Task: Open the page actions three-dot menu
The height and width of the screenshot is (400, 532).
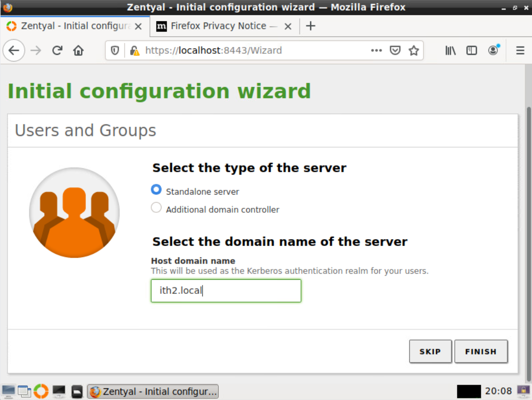Action: click(376, 50)
